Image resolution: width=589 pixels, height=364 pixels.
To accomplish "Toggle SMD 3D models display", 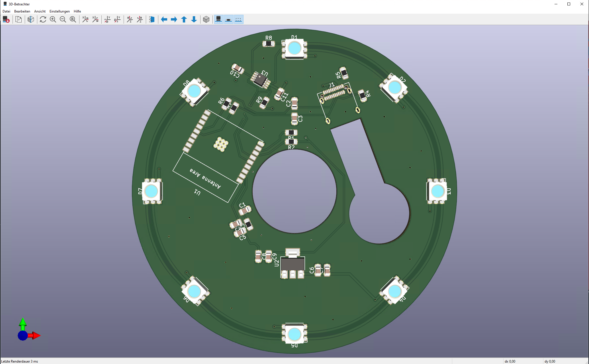I will point(228,19).
